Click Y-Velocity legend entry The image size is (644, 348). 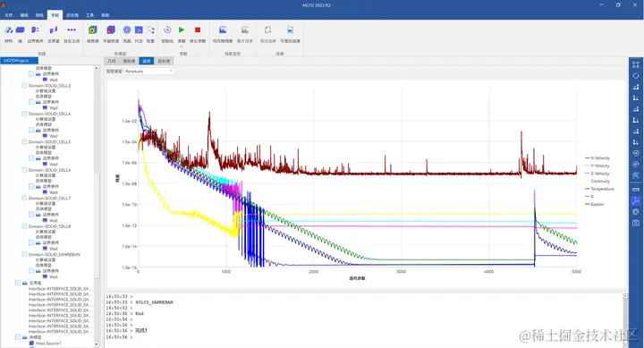coord(597,166)
